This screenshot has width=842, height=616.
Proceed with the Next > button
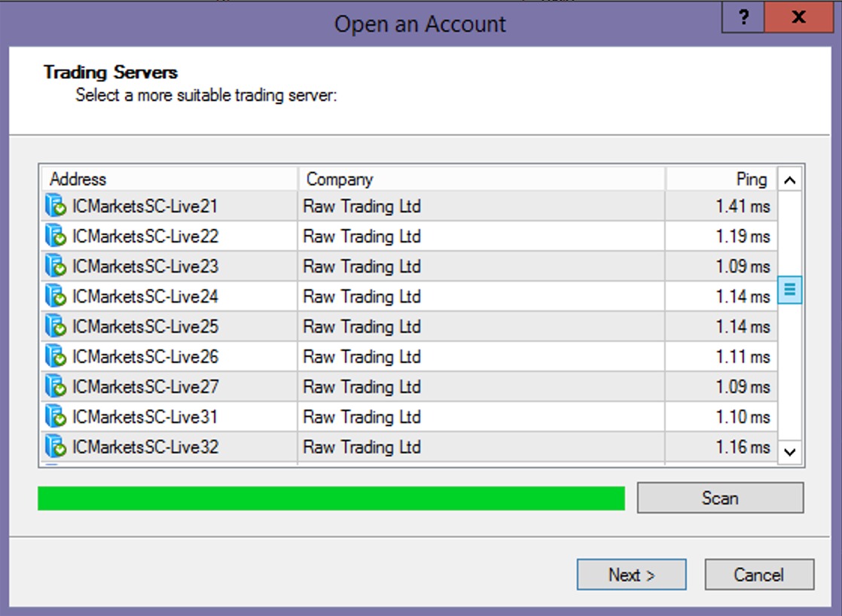point(631,575)
